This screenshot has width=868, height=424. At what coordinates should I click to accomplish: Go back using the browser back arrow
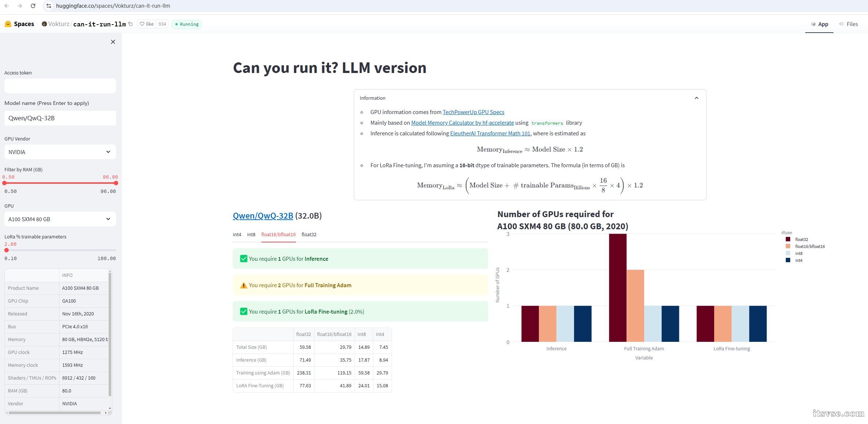(x=7, y=6)
